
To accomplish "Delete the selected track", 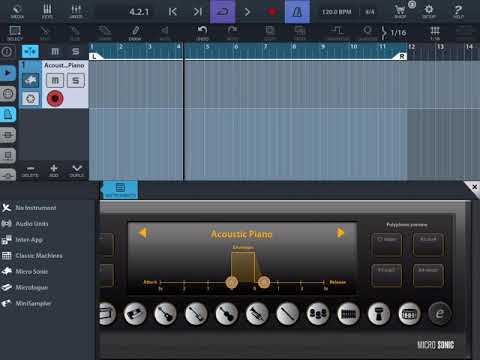I will point(30,171).
